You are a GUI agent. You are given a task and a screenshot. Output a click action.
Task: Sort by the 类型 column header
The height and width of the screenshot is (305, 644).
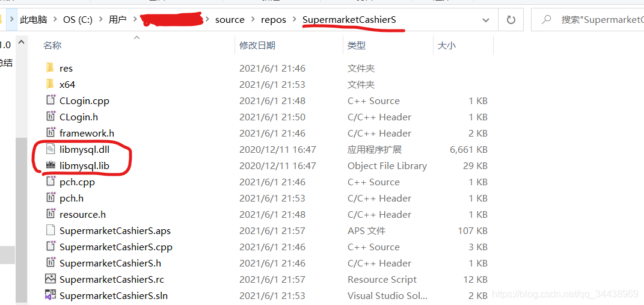[x=356, y=45]
